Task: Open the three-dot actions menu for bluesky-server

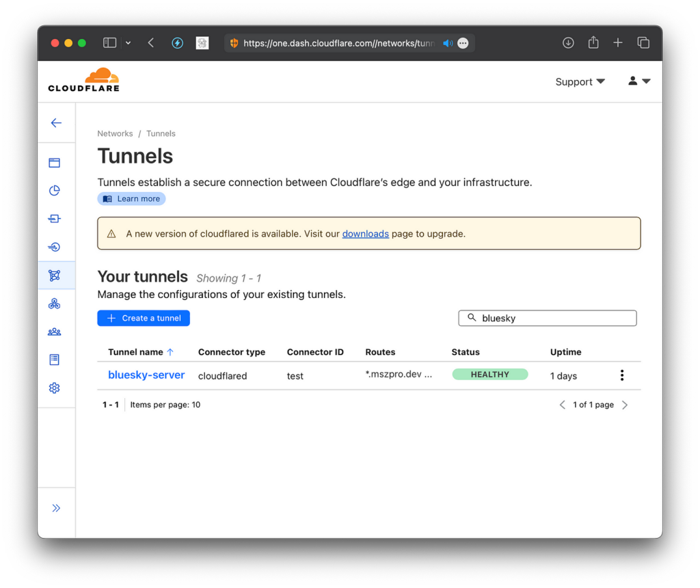Action: coord(621,375)
